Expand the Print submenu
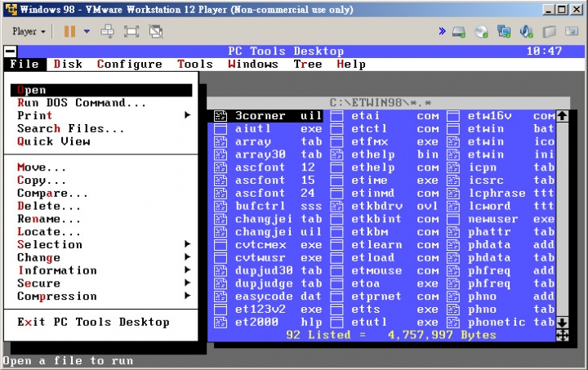This screenshot has height=370, width=588. (x=101, y=115)
